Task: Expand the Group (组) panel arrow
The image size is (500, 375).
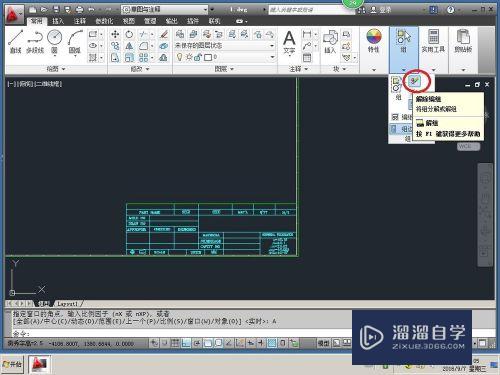Action: (404, 70)
